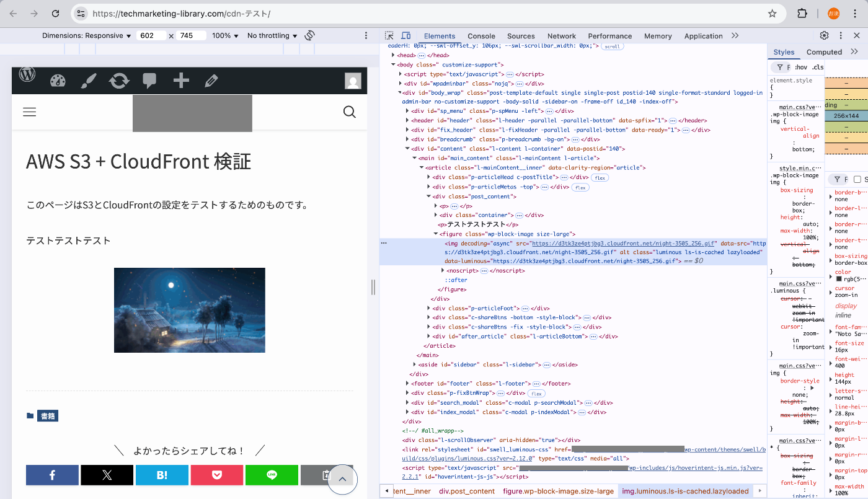Switch to the Memory tab
The height and width of the screenshot is (499, 868).
658,36
